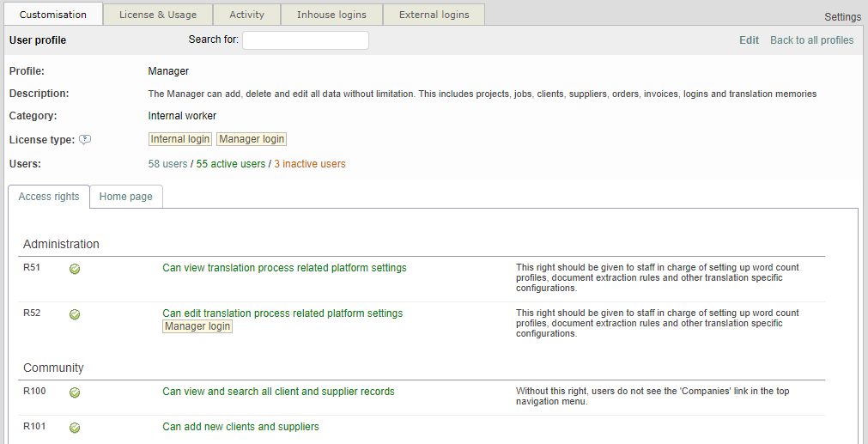View the 3 inactive users link
Screen dimensions: 868x444
point(310,164)
